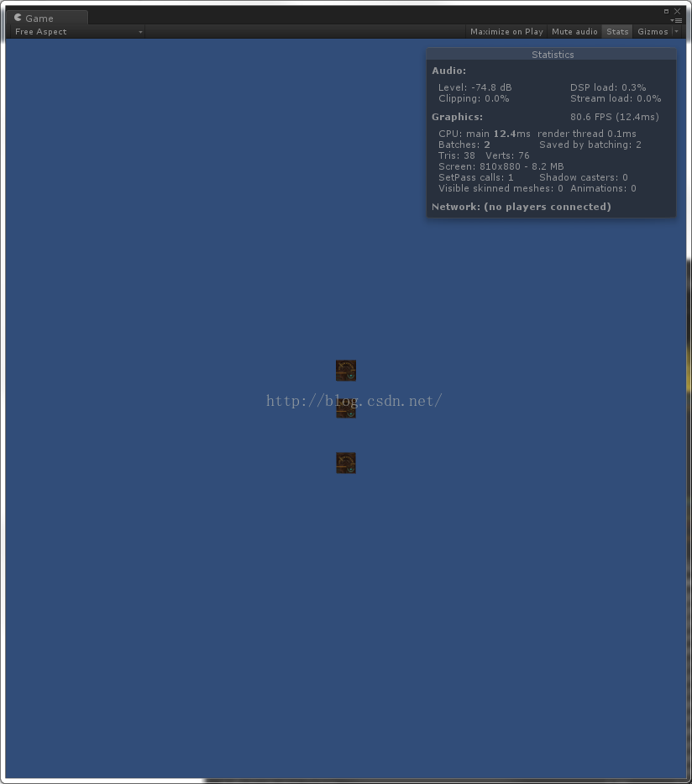Click the top crate sprite

(x=346, y=371)
